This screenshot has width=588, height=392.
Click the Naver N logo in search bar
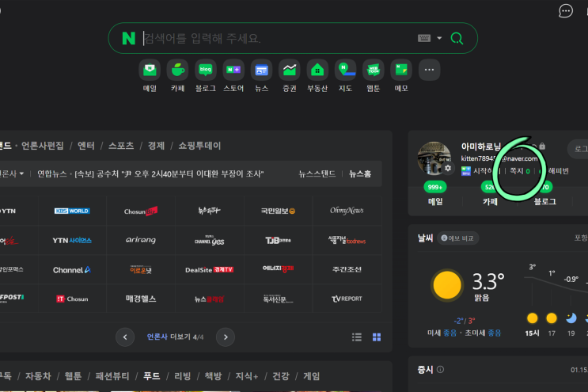point(129,38)
